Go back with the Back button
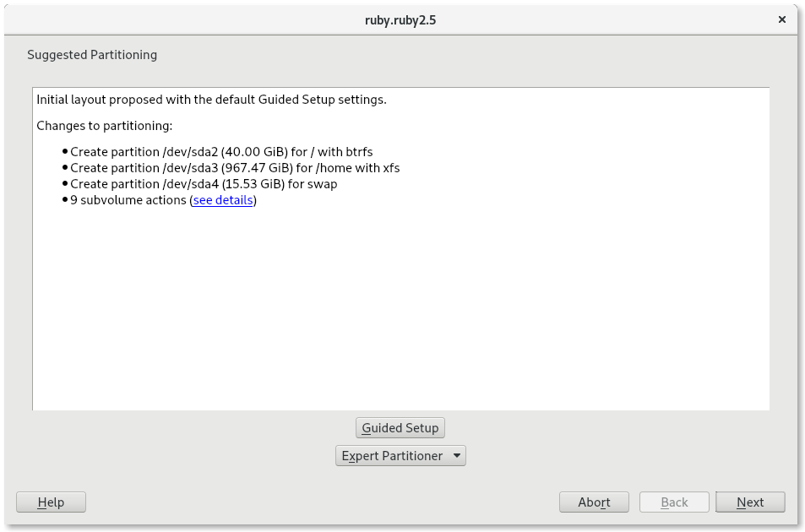 point(674,502)
